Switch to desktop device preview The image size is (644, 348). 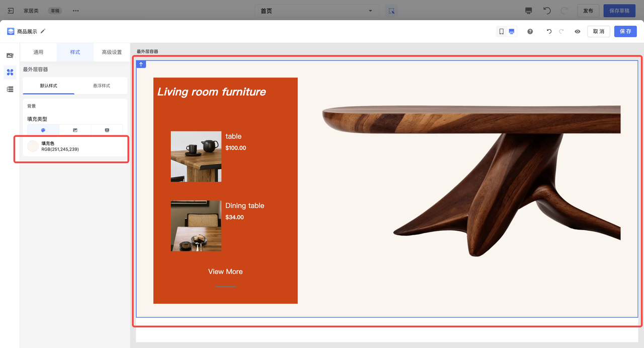511,31
